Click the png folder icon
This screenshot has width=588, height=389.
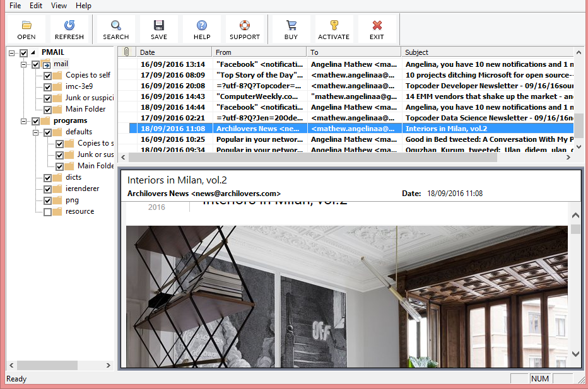pyautogui.click(x=57, y=200)
